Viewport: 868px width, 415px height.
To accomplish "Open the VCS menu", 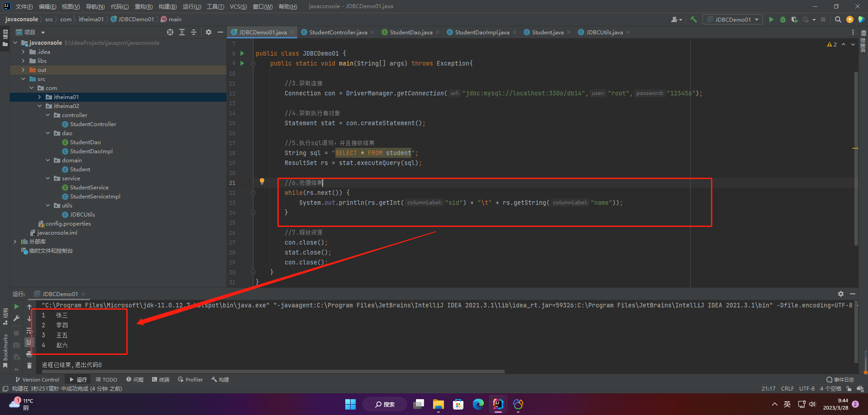I will click(238, 6).
